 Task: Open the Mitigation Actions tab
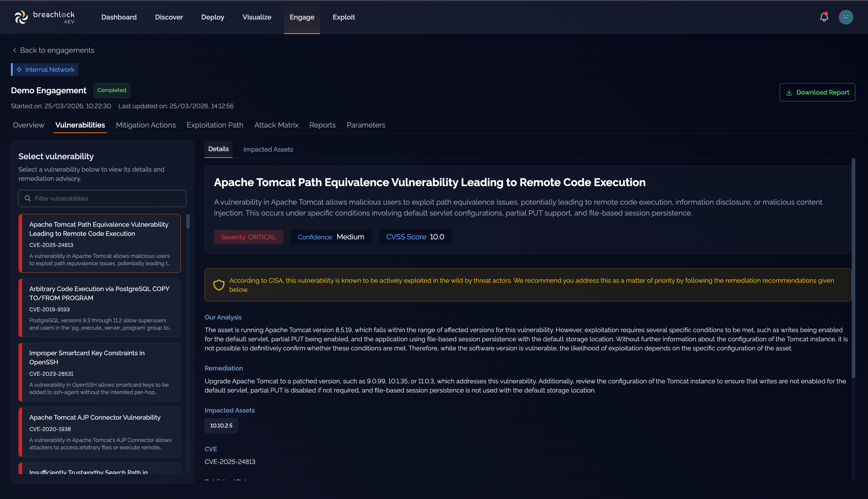pos(146,125)
